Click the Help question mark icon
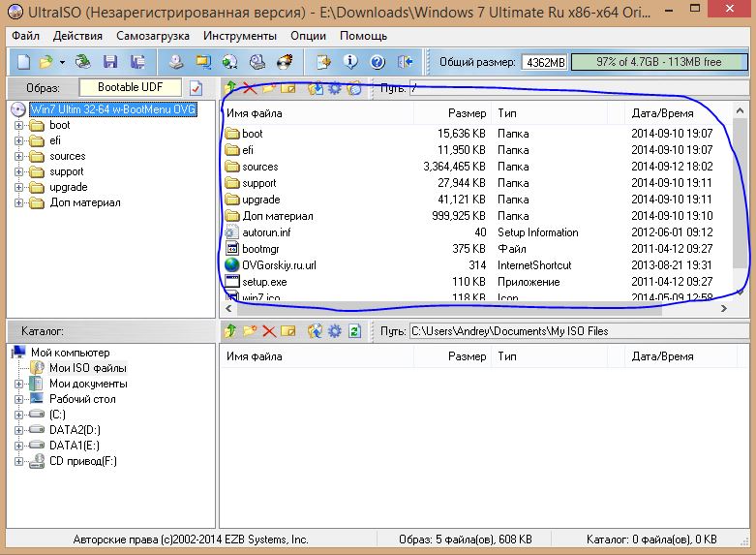Viewport: 756px width, 555px height. coord(378,62)
